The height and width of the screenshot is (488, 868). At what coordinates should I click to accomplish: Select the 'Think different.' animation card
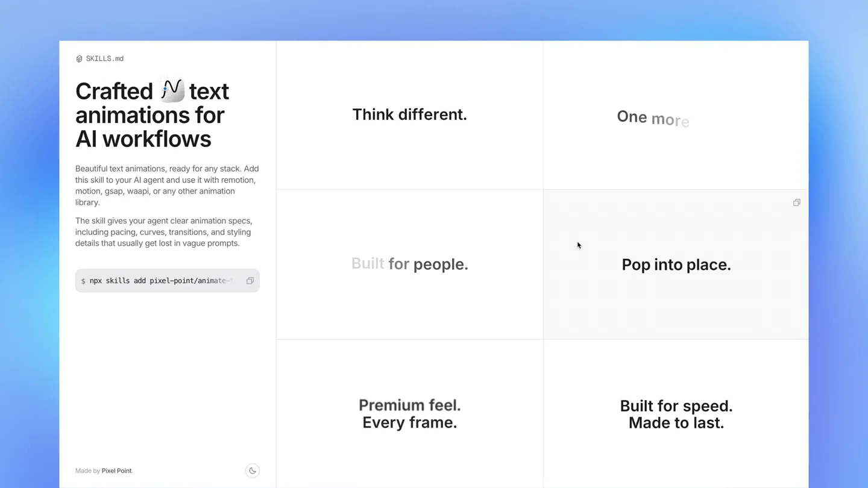[410, 115]
